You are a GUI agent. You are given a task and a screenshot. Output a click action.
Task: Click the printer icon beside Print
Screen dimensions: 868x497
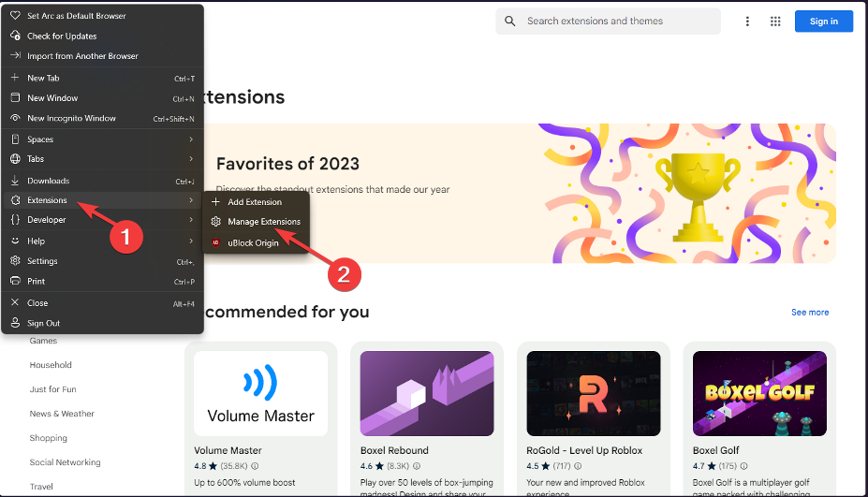[x=16, y=281]
